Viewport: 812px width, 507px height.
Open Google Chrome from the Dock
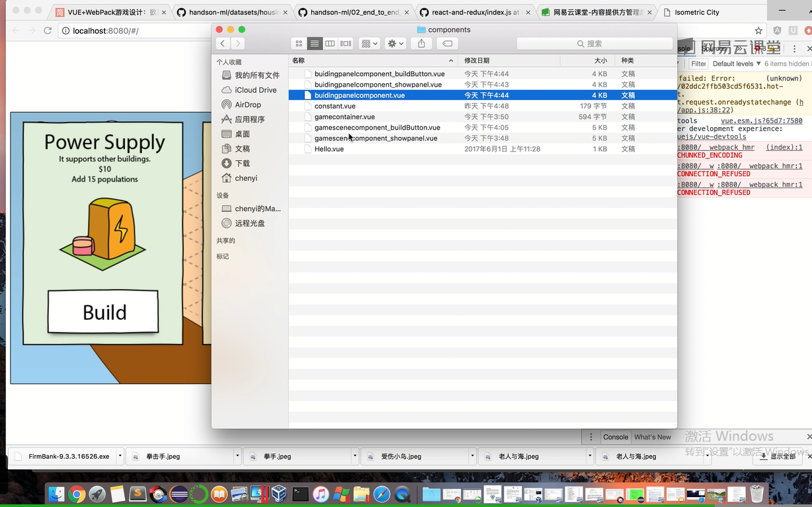77,494
